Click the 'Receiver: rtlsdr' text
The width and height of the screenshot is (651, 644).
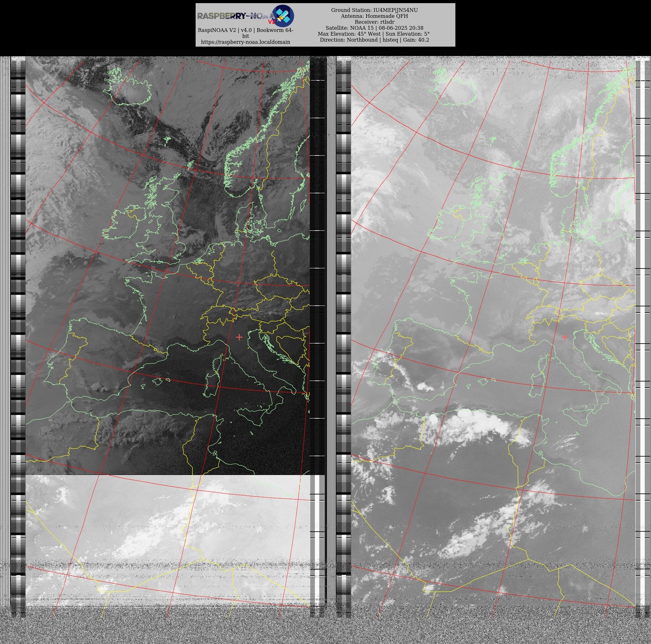[x=374, y=22]
